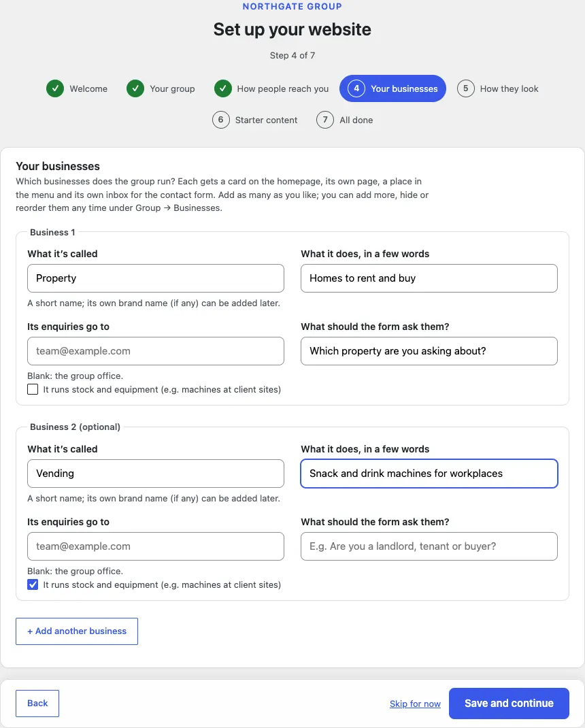585x728 pixels.
Task: Click the checkmark icon next to Your group
Action: [135, 88]
